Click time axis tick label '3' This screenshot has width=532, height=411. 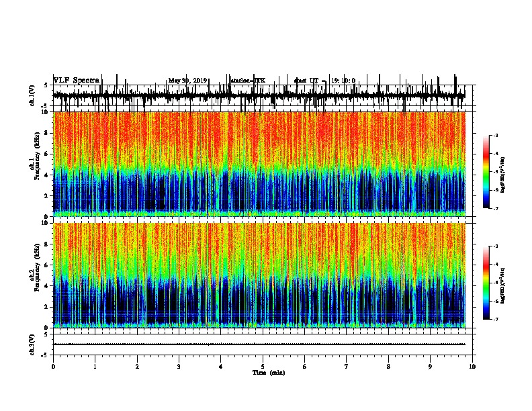click(x=179, y=367)
